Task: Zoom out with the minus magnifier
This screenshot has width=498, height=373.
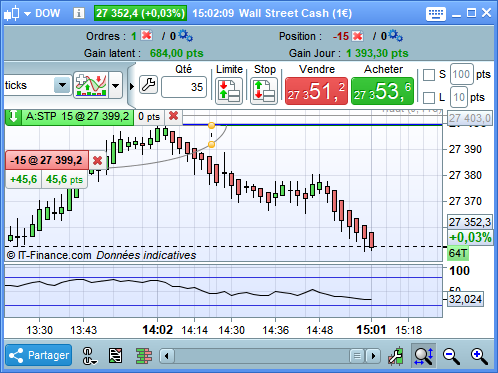Action: (x=451, y=356)
